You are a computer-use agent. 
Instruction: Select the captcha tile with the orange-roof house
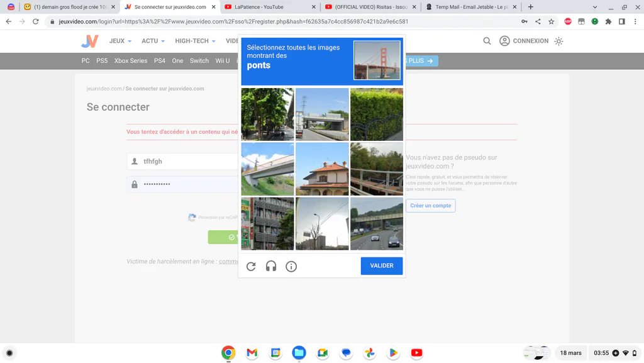tap(322, 169)
